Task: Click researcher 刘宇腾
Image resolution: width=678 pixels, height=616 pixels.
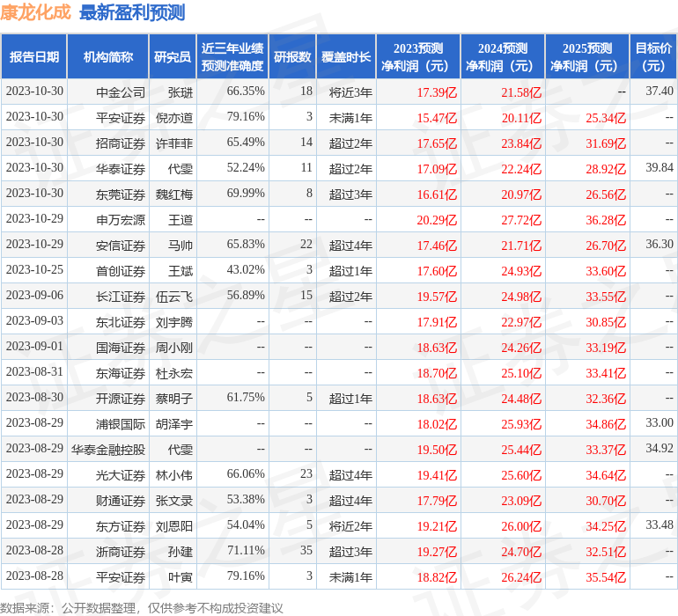Action: (x=173, y=321)
